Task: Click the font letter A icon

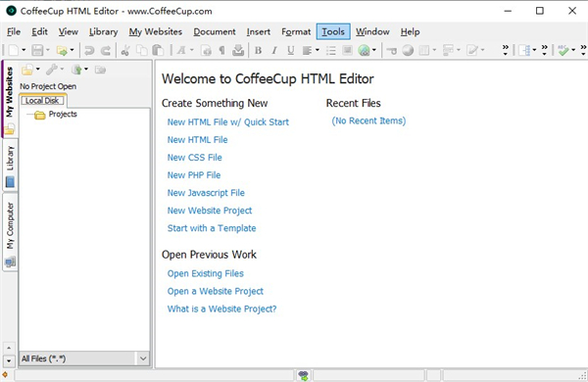Action: pyautogui.click(x=181, y=50)
